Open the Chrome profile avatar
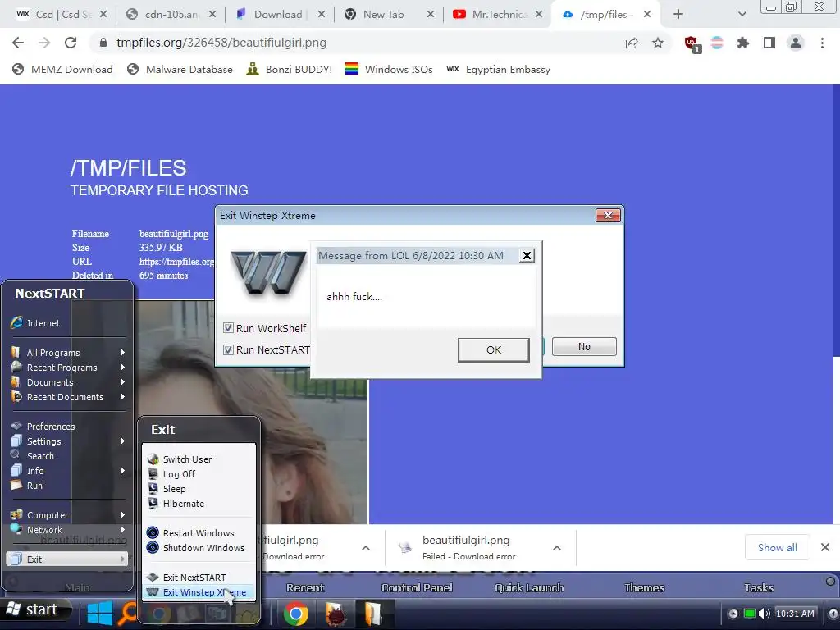 796,43
